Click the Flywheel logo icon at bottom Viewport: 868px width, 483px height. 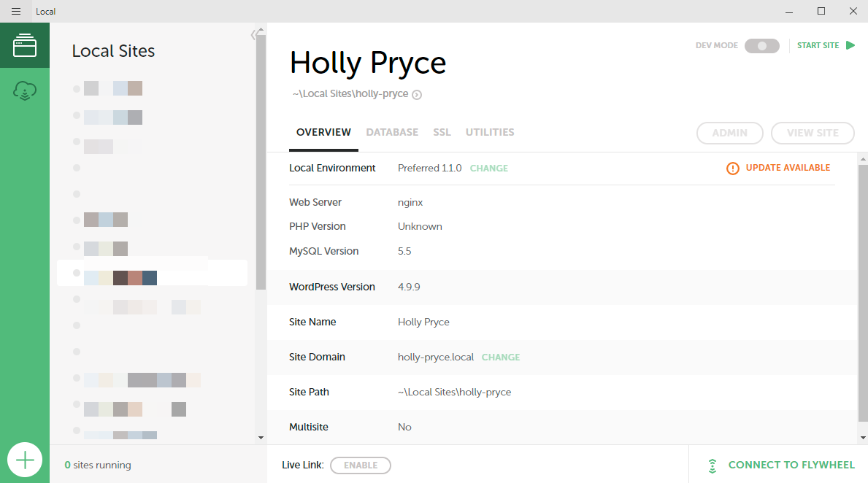pos(712,465)
